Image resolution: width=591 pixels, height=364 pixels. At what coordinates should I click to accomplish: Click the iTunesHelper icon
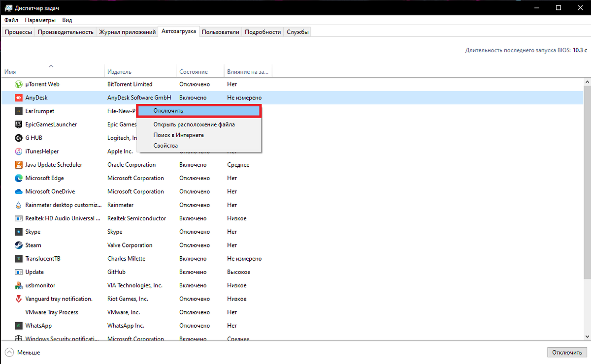(19, 151)
